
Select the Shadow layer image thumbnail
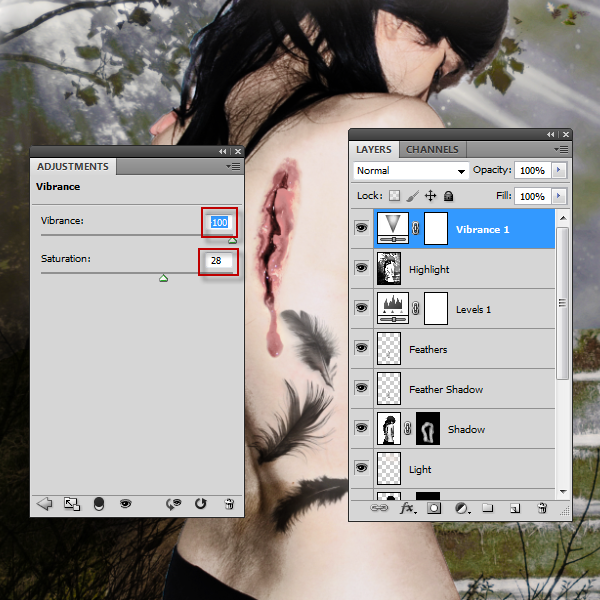coord(389,428)
